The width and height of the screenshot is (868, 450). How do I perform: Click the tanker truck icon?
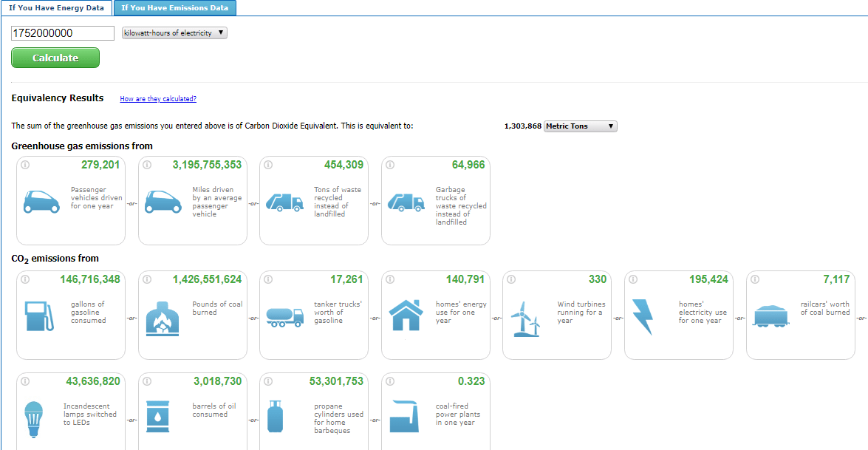pos(284,316)
